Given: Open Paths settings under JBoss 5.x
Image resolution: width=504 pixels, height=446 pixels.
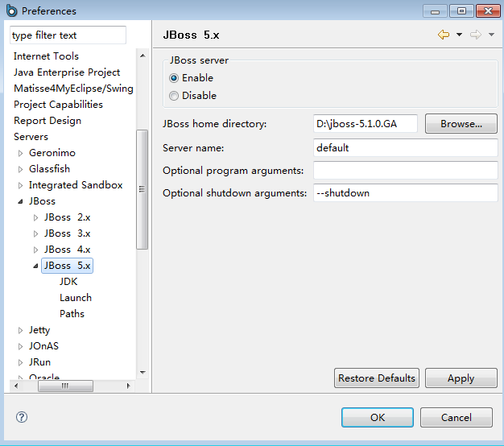Looking at the screenshot, I should click(x=72, y=314).
